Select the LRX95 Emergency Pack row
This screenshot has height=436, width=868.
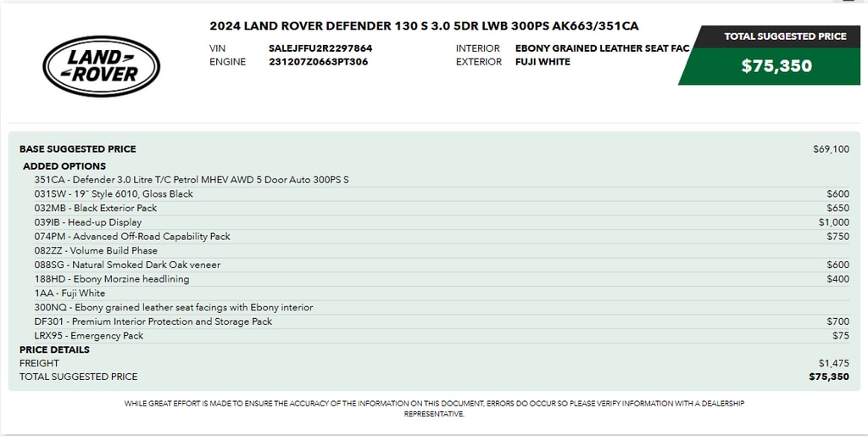click(442, 336)
